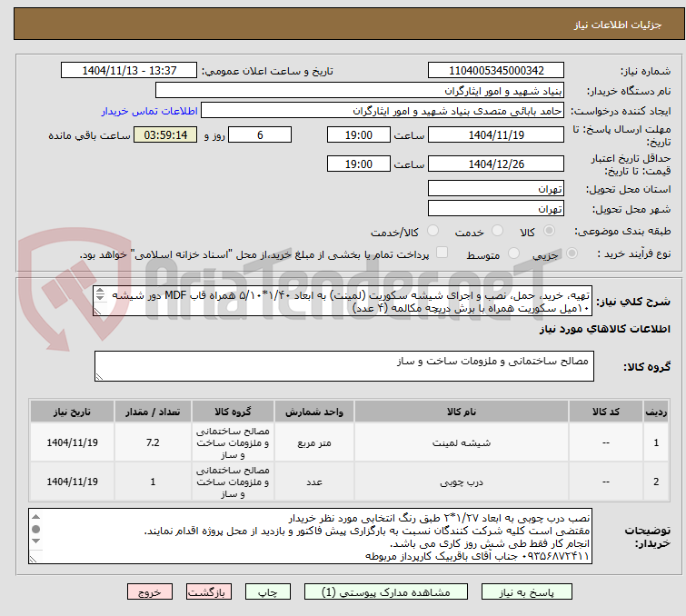The height and width of the screenshot is (616, 686).
Task: Select the کالا radio button
Action: tap(549, 231)
